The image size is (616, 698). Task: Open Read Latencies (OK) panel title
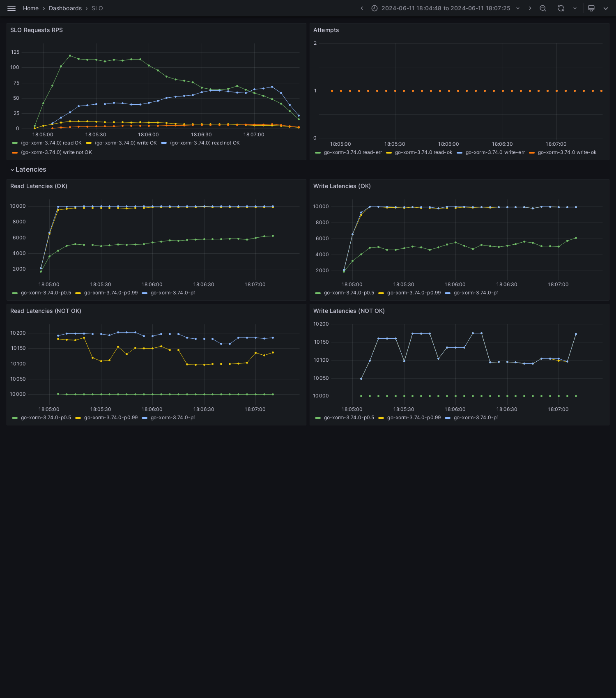point(39,186)
